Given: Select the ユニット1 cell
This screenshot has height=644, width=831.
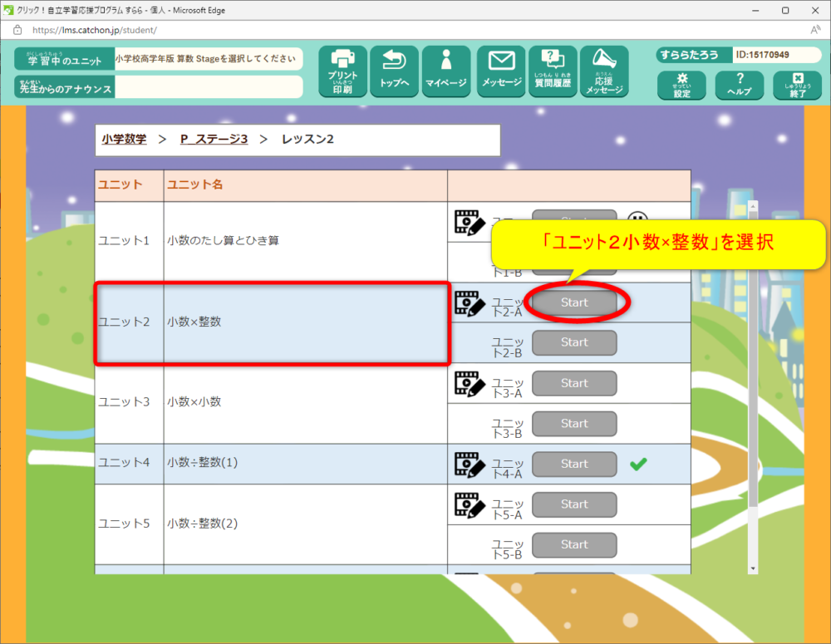Looking at the screenshot, I should tap(130, 241).
